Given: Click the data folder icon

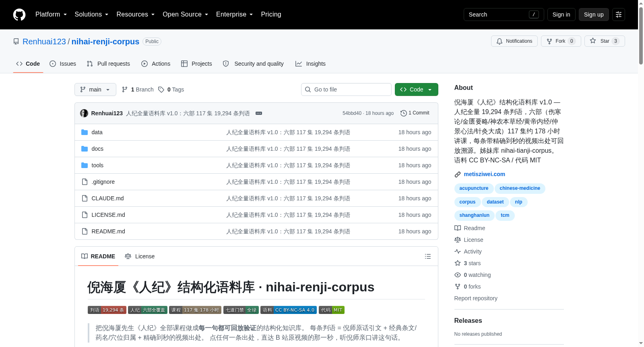Looking at the screenshot, I should pyautogui.click(x=85, y=132).
